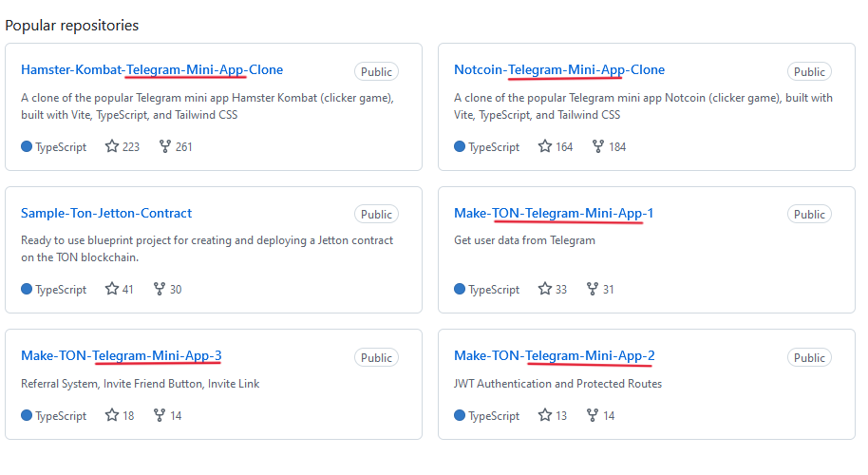The image size is (868, 475).
Task: Click TypeScript language dot on Hamster-Kombat card
Action: tap(27, 146)
